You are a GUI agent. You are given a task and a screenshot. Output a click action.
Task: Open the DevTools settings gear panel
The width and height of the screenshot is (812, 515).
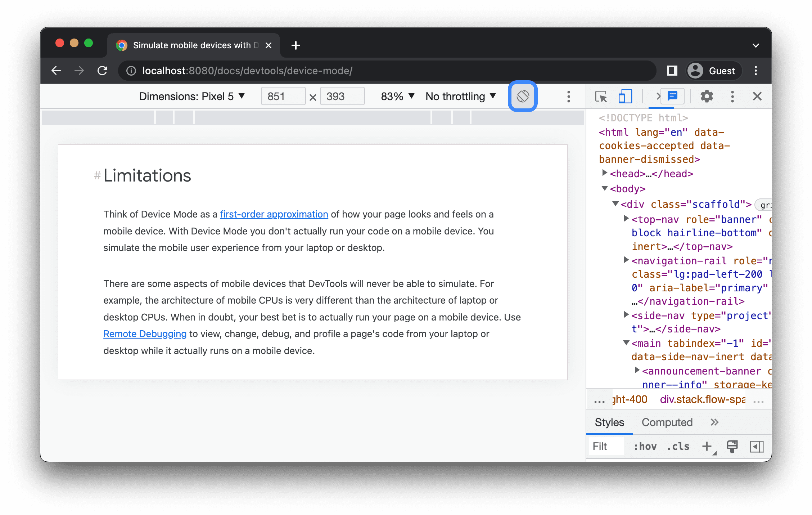tap(706, 97)
